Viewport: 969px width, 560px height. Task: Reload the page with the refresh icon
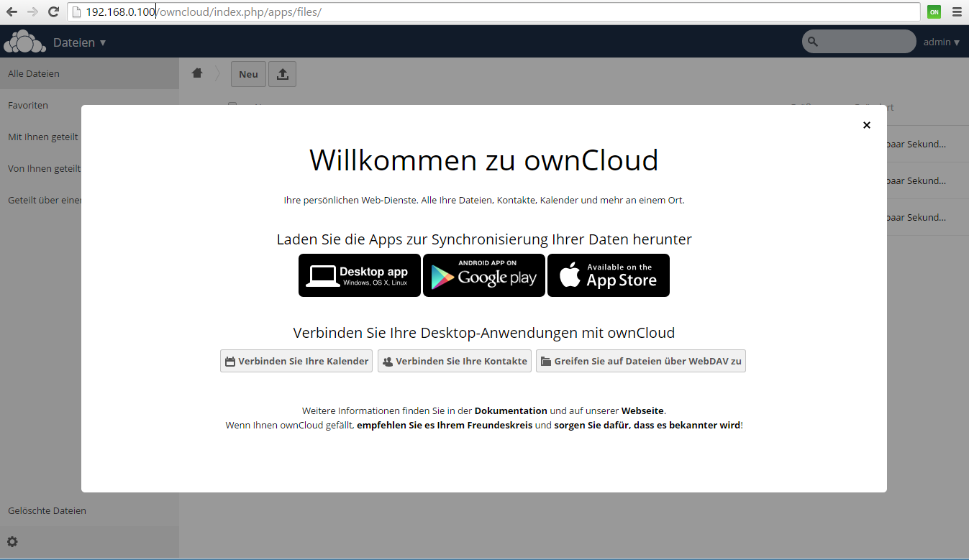[x=53, y=12]
